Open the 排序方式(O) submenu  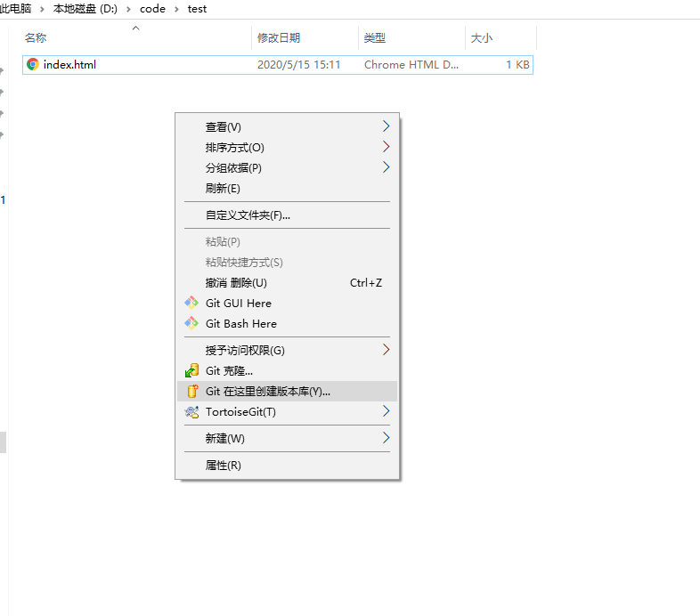click(287, 147)
